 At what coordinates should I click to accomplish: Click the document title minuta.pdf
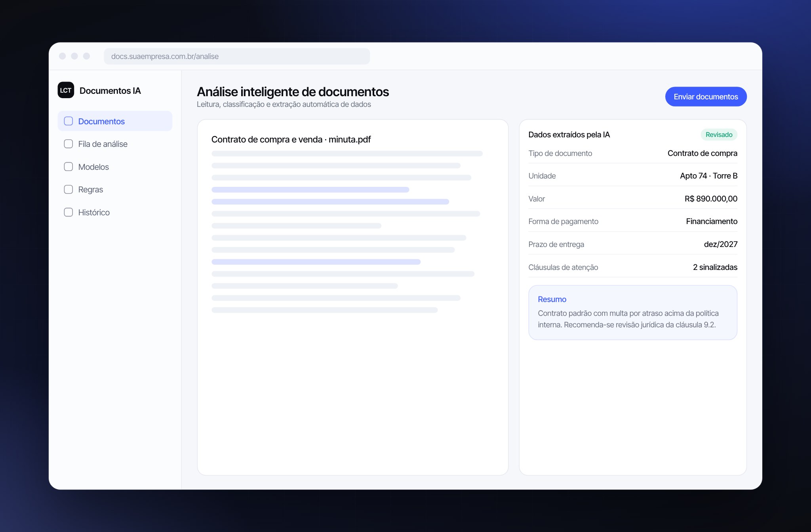point(291,139)
